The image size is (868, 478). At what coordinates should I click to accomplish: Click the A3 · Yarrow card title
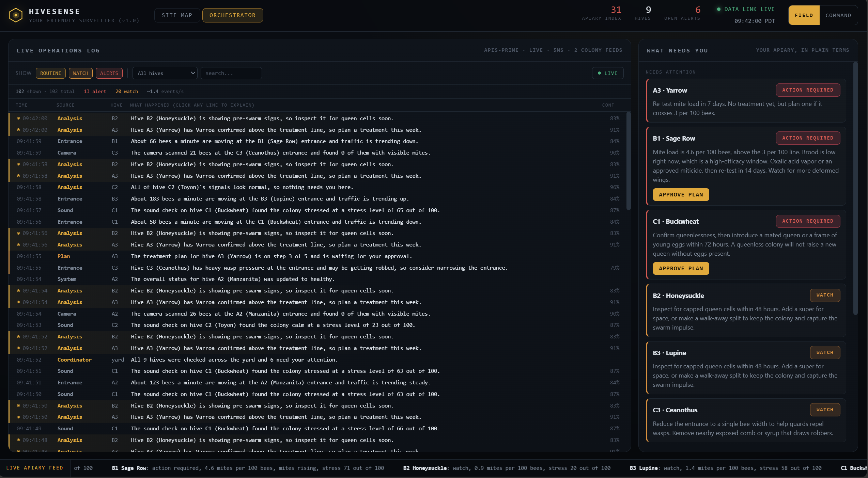click(x=670, y=91)
